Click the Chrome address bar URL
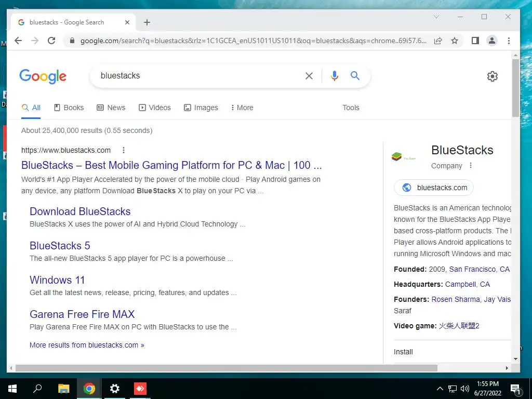Image resolution: width=532 pixels, height=399 pixels. click(253, 41)
